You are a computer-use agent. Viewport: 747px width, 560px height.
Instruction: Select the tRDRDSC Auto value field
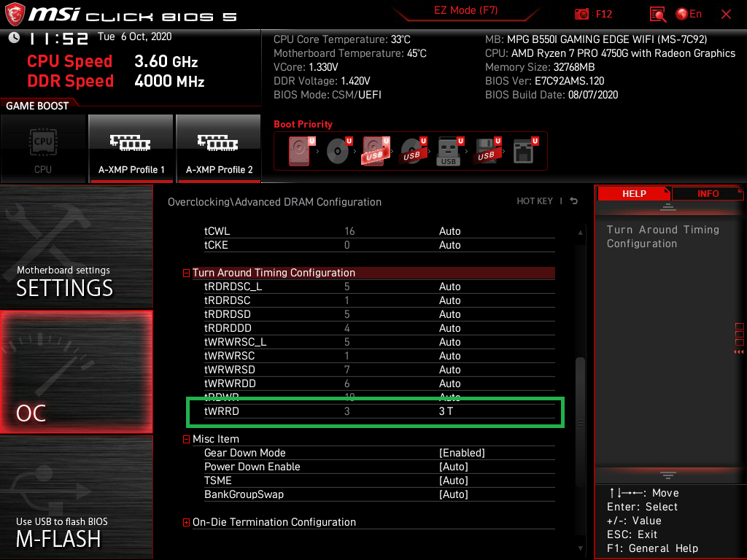[x=449, y=300]
